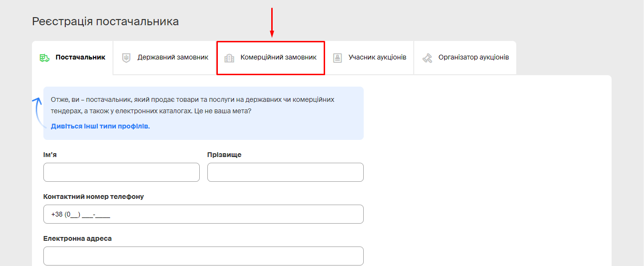
Task: Click into the Прізвище input field
Action: (285, 172)
